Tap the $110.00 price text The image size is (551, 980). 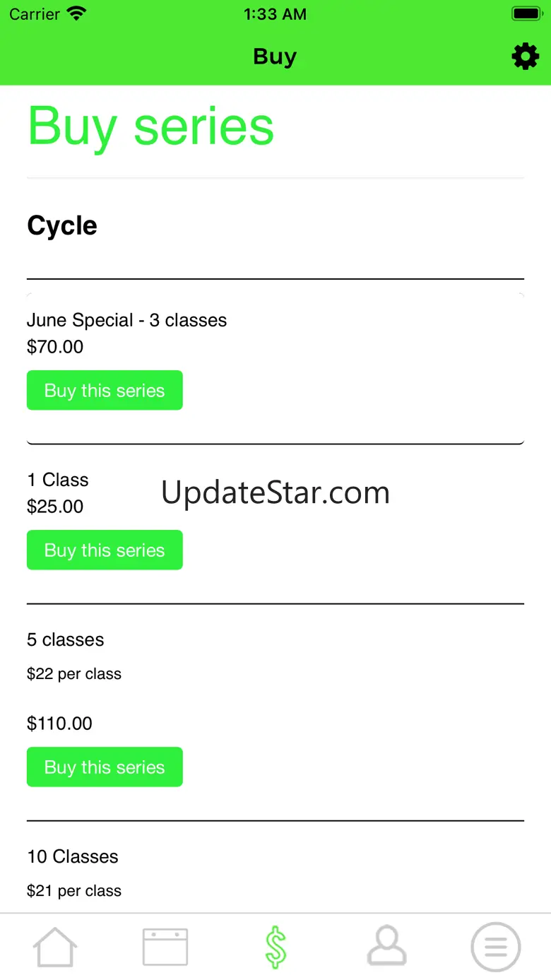point(59,723)
